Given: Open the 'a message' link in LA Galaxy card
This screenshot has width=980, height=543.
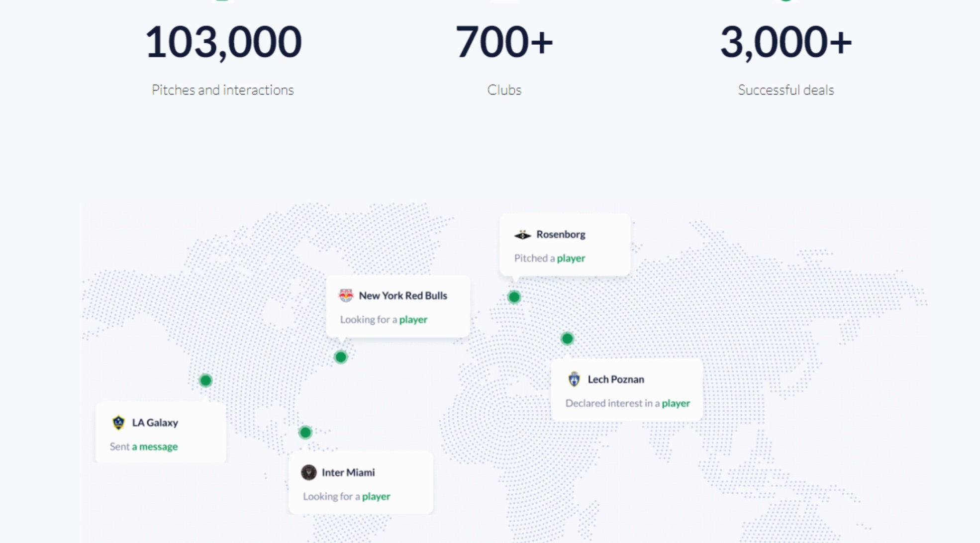Looking at the screenshot, I should pos(154,446).
